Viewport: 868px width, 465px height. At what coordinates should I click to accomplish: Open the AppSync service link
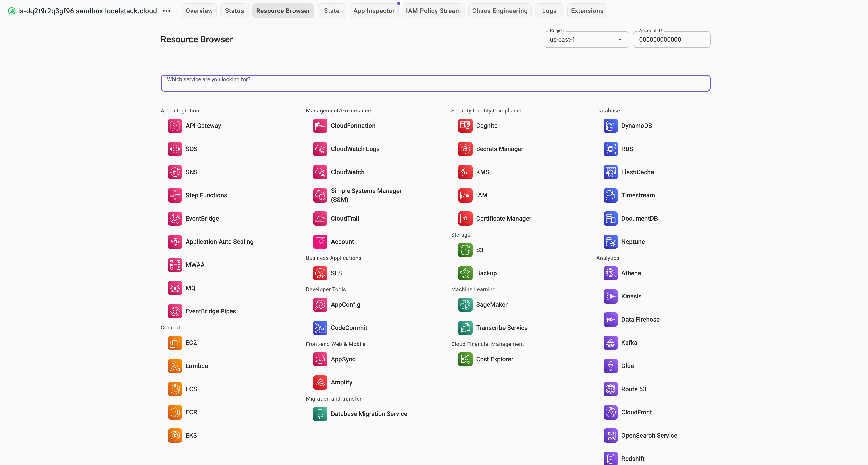(x=343, y=360)
